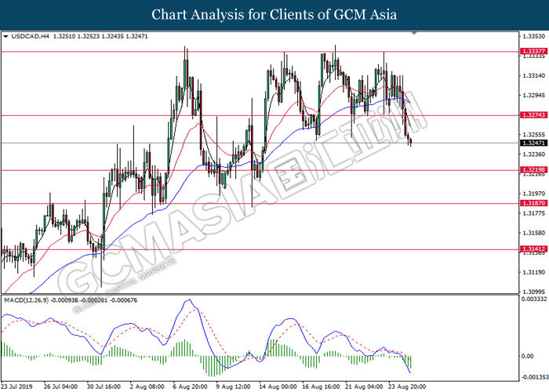Select the 1.31412 price level label
Image resolution: width=549 pixels, height=392 pixels.
click(534, 249)
